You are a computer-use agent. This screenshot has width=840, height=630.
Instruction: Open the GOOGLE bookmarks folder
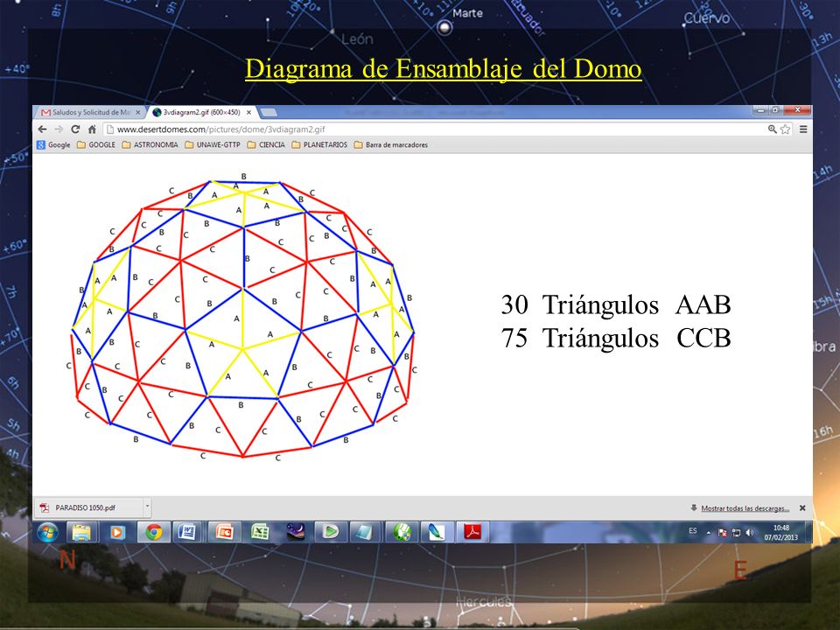[x=96, y=144]
